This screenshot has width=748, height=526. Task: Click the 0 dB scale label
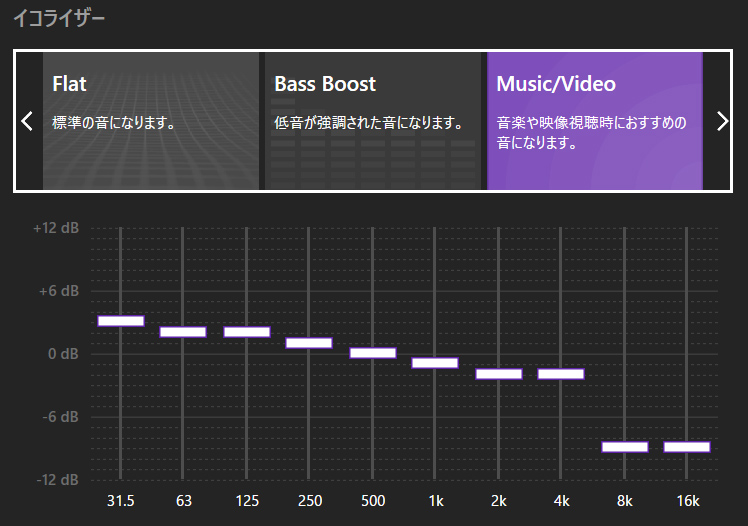point(63,354)
